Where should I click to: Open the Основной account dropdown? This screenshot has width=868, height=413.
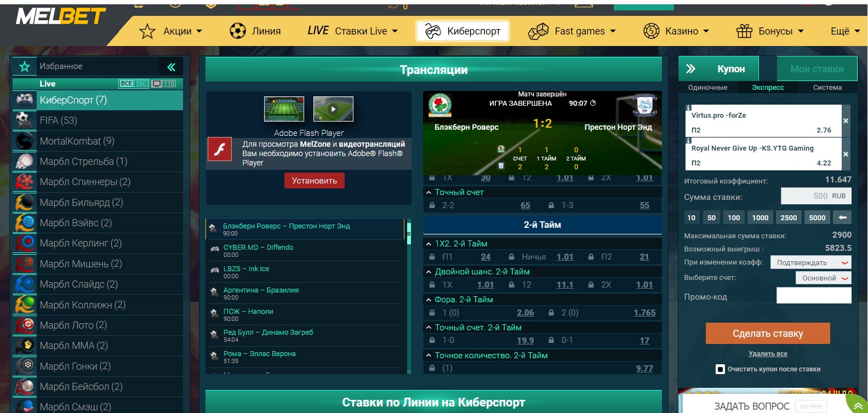tap(823, 278)
